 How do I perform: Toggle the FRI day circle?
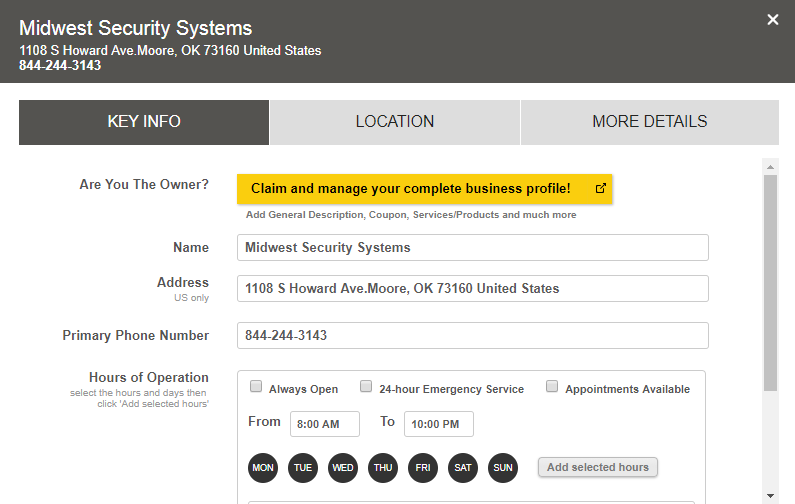tap(423, 467)
